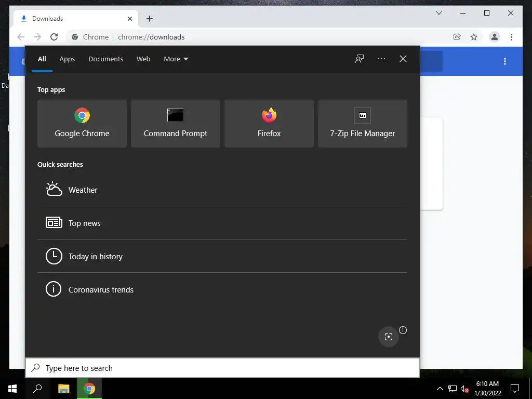
Task: Launch Command Prompt from Top apps
Action: coord(176,124)
